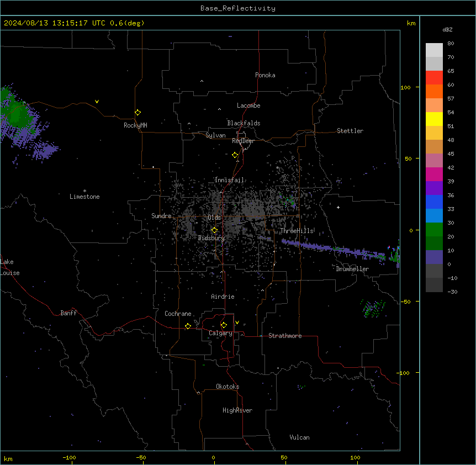This screenshot has width=476, height=465.
Task: Click the Stettler label
Action: pyautogui.click(x=350, y=131)
